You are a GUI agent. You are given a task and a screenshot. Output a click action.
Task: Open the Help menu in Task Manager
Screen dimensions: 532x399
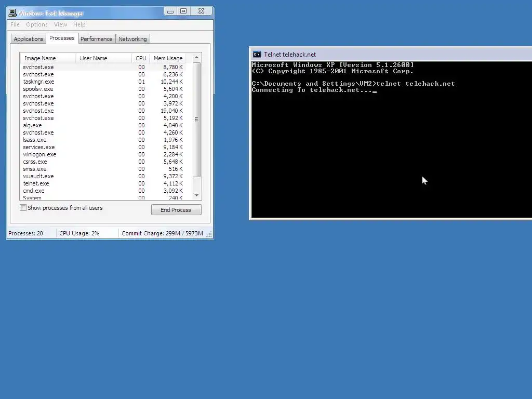tap(79, 24)
